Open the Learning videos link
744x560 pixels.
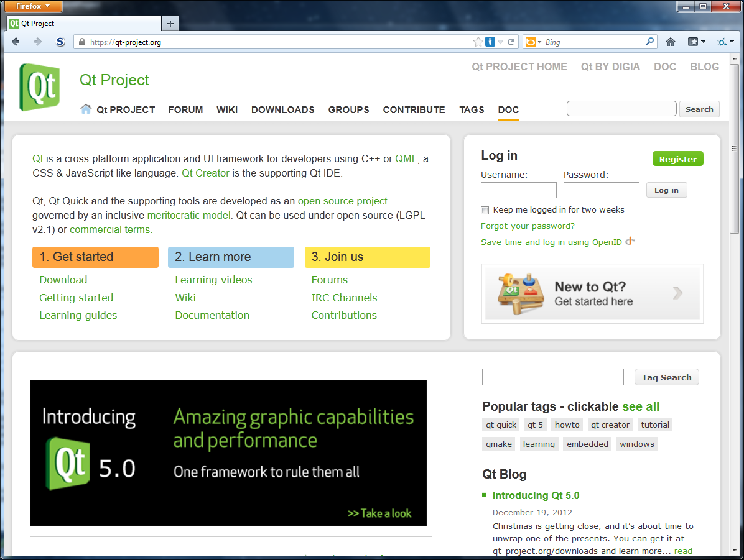click(213, 280)
